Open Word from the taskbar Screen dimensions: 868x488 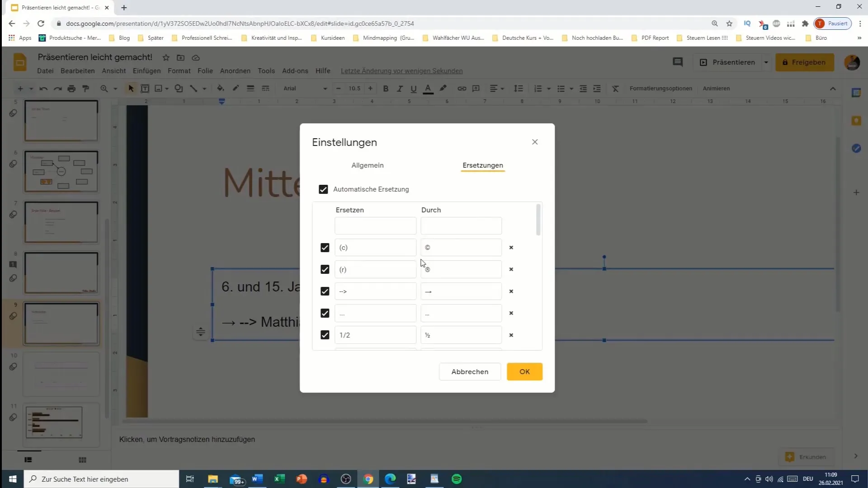click(x=257, y=479)
